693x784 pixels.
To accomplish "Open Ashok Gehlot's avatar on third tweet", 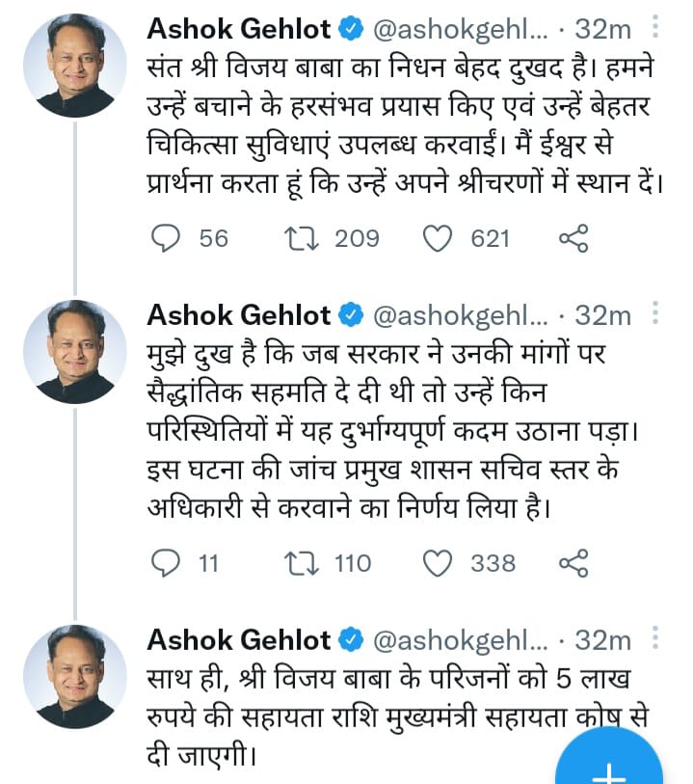I will tap(75, 676).
